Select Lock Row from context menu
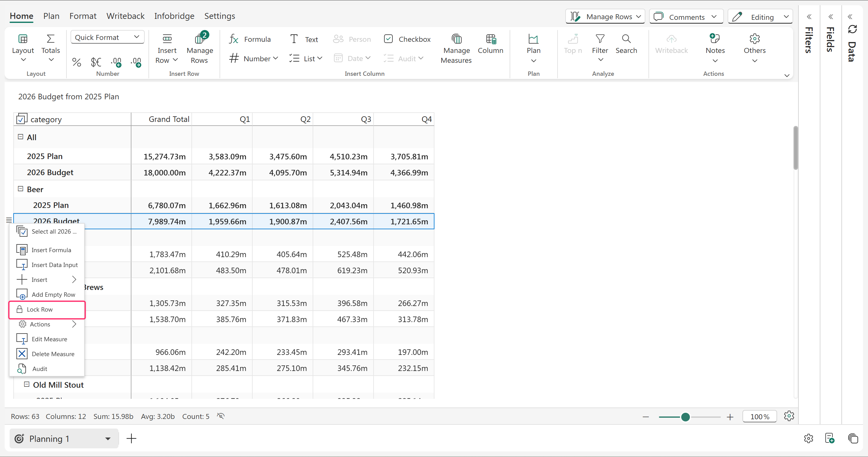868x457 pixels. (x=40, y=309)
